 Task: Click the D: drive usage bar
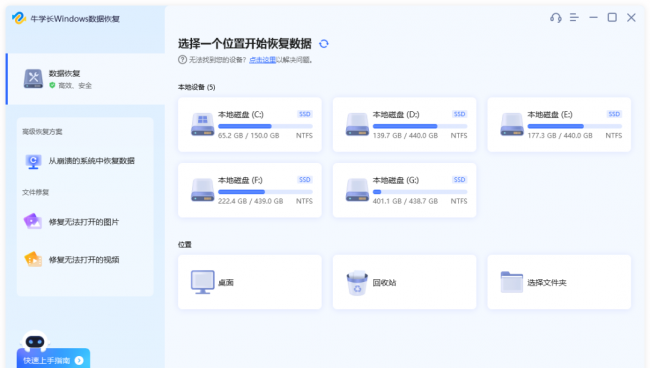click(x=420, y=126)
